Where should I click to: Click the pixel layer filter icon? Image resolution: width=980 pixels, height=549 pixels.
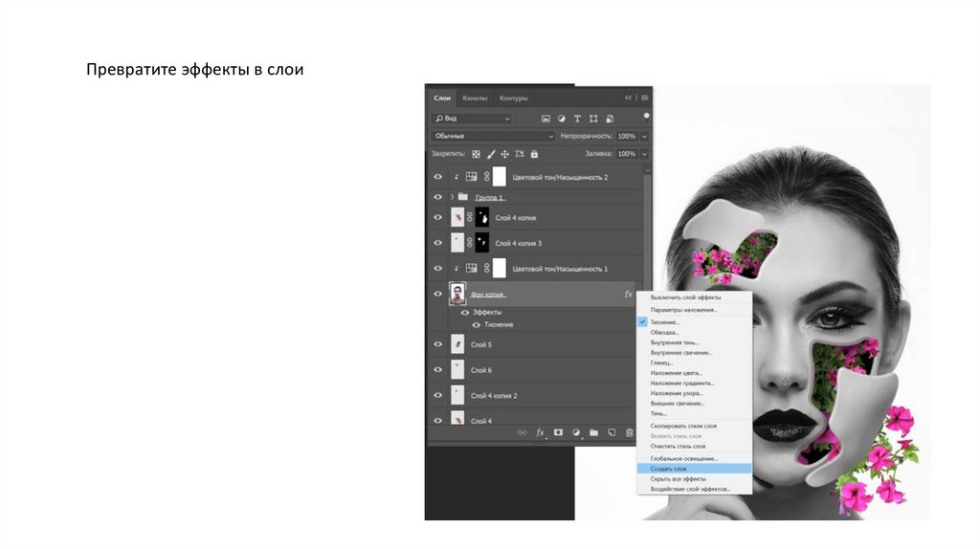coord(546,119)
